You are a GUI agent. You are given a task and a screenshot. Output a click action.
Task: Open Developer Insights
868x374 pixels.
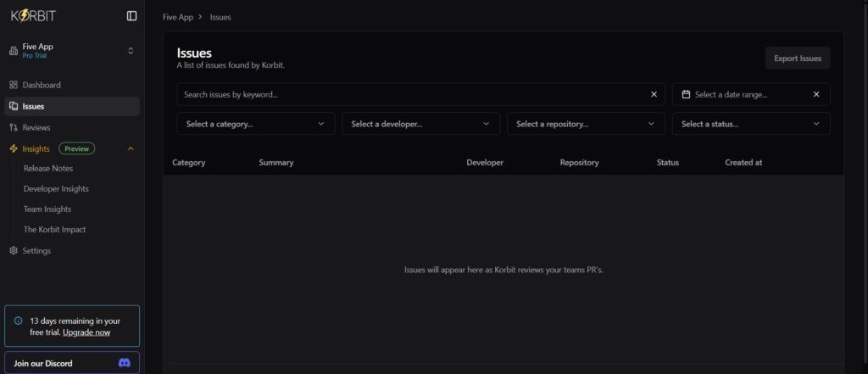(x=56, y=189)
